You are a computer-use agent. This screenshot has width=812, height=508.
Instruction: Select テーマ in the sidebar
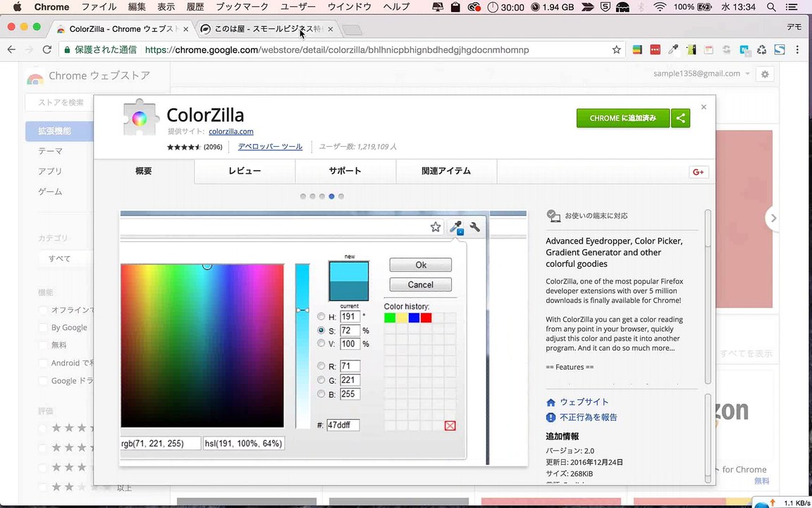click(50, 152)
